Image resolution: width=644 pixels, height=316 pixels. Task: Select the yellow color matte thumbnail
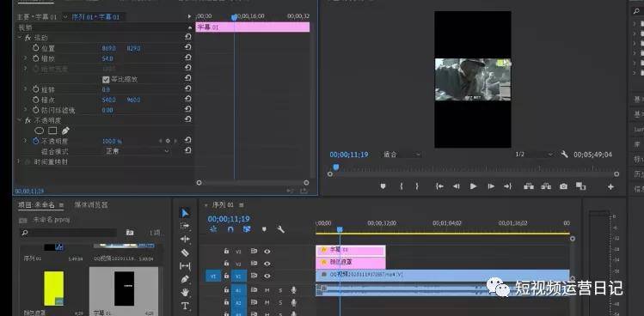click(x=54, y=289)
